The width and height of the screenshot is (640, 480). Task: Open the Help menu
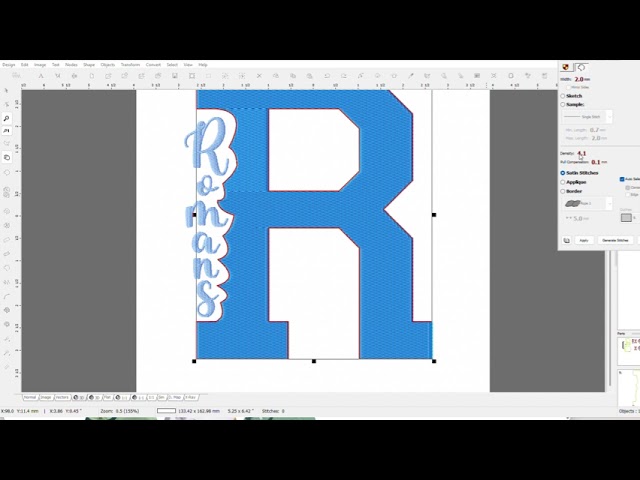[x=203, y=64]
